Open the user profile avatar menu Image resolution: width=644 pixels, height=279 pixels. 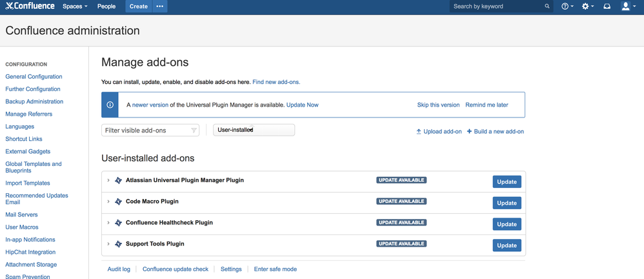(x=629, y=6)
